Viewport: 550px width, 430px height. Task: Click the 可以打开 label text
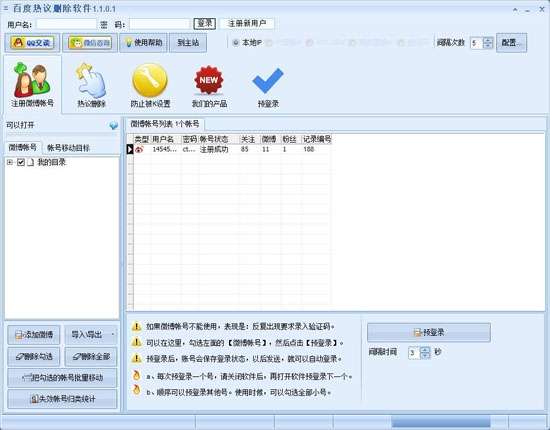20,125
